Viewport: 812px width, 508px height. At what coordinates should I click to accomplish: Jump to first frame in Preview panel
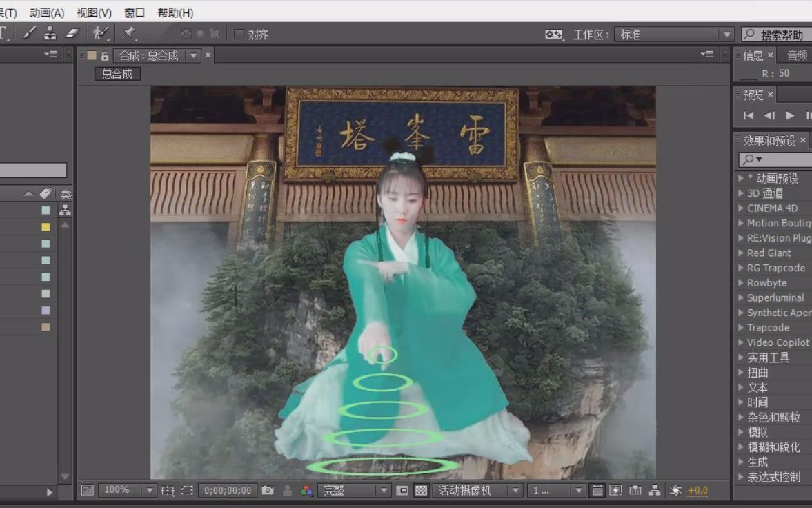(x=749, y=115)
